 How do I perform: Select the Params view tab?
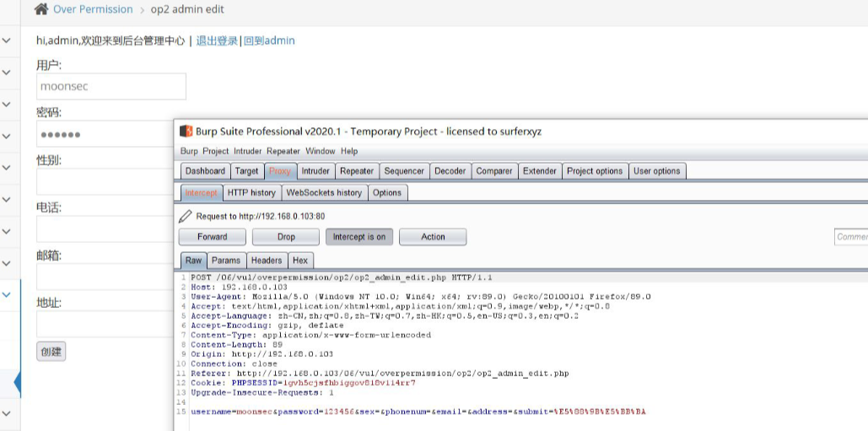coord(225,261)
